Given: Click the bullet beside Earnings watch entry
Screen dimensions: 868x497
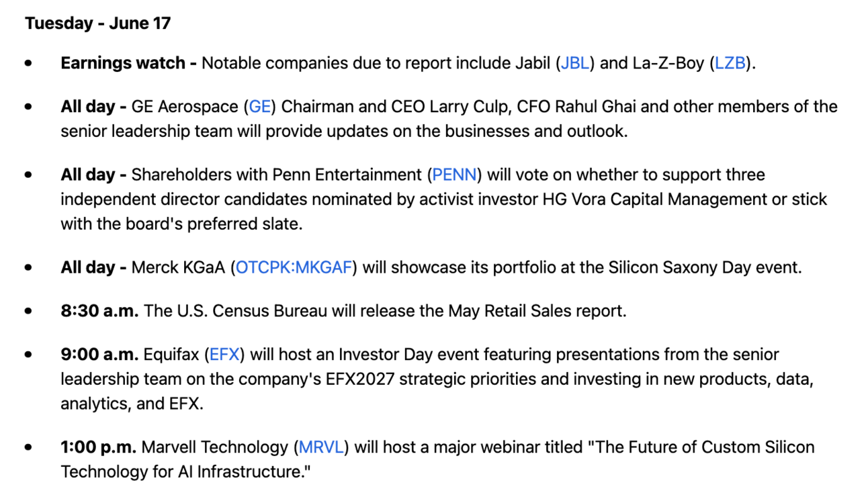Looking at the screenshot, I should (28, 63).
